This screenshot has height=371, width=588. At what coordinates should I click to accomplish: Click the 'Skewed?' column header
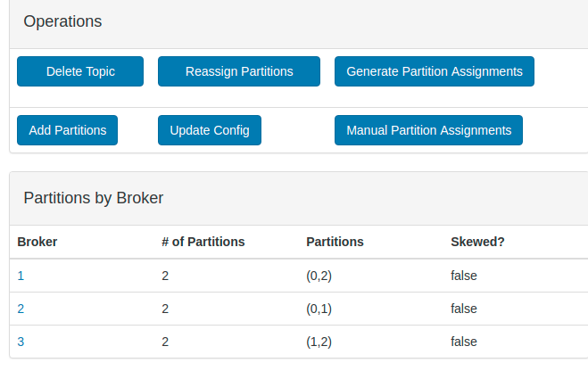[x=477, y=242]
